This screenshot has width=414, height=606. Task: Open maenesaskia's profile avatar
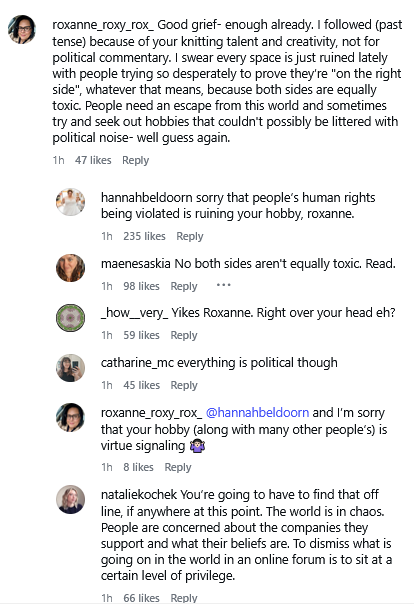point(70,268)
